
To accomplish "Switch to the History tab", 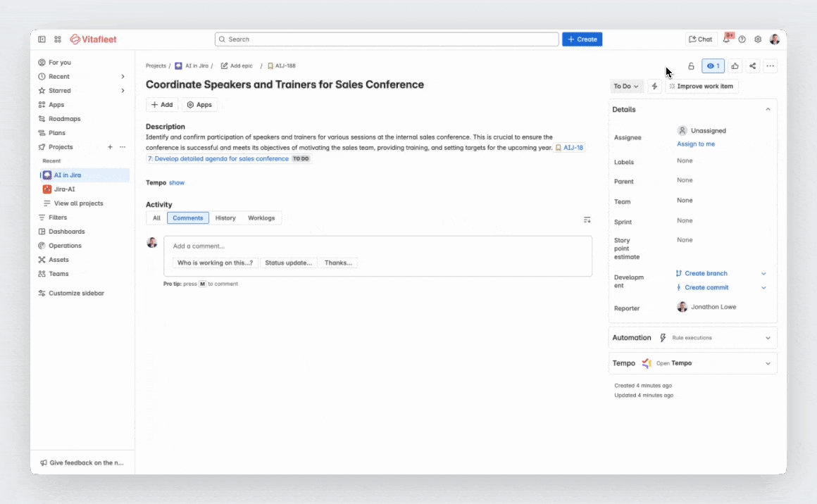I will click(x=225, y=218).
